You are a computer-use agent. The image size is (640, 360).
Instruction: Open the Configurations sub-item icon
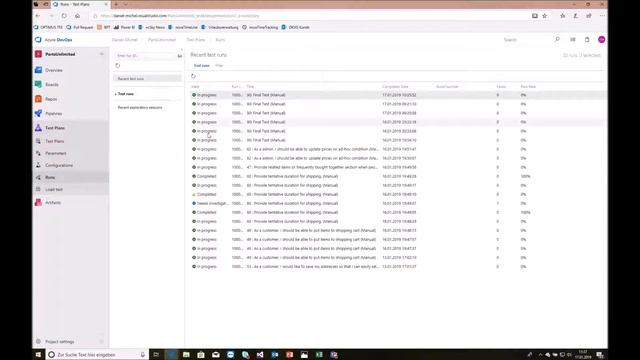click(x=38, y=165)
